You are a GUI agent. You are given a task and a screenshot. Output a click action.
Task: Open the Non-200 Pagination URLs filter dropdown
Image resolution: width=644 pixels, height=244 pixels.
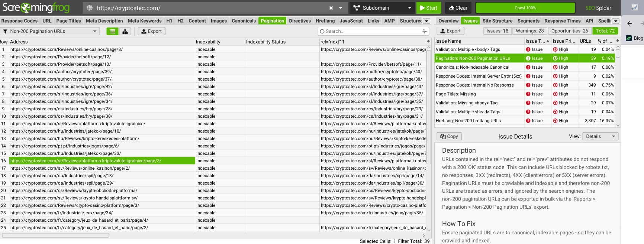(50, 31)
